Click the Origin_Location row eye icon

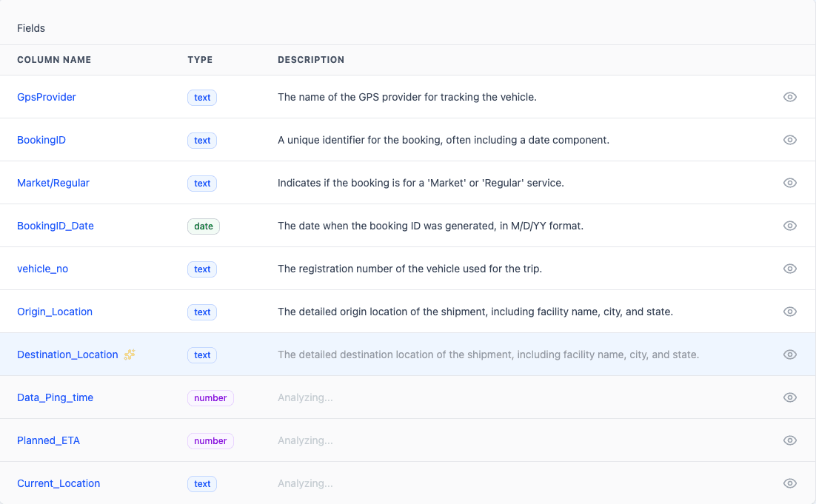tap(790, 312)
